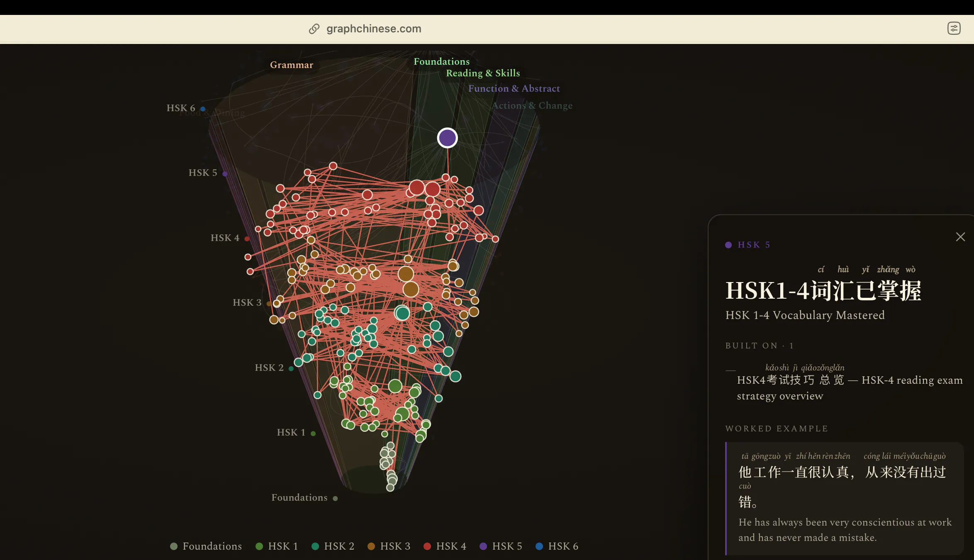
Task: Open the reader settings icon in address bar
Action: pos(954,28)
